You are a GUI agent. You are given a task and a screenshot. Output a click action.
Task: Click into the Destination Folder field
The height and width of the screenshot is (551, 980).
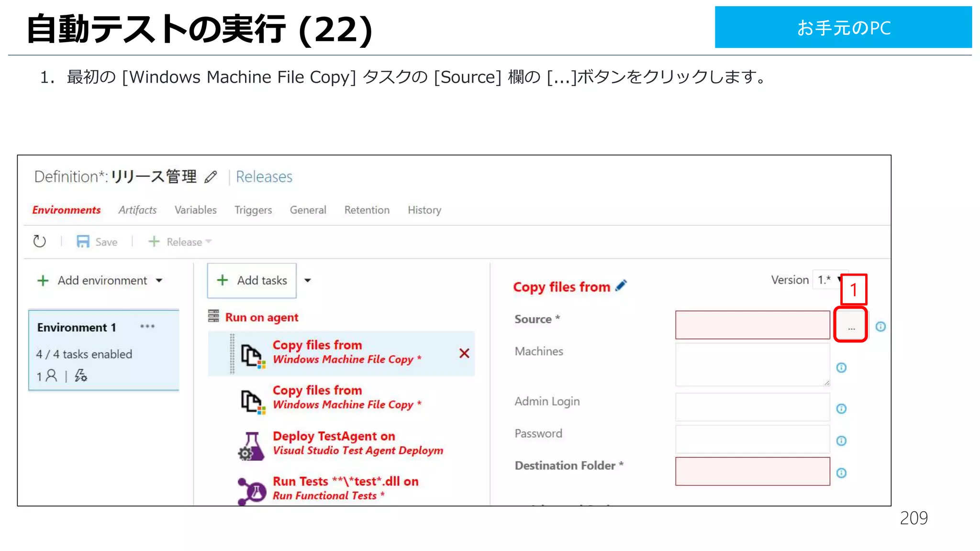pos(753,471)
